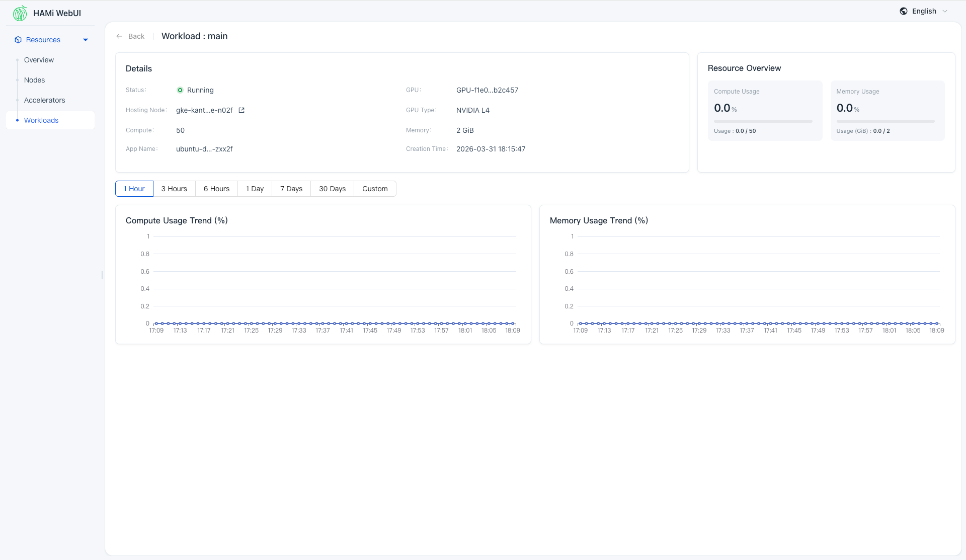Click the HAMi WebUI logo
This screenshot has width=966, height=560.
20,13
